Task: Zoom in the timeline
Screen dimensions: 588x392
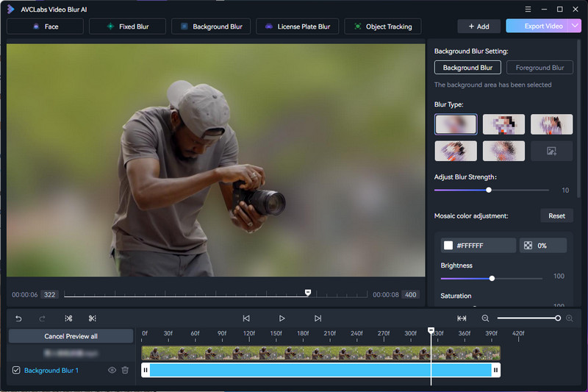Action: (x=569, y=318)
